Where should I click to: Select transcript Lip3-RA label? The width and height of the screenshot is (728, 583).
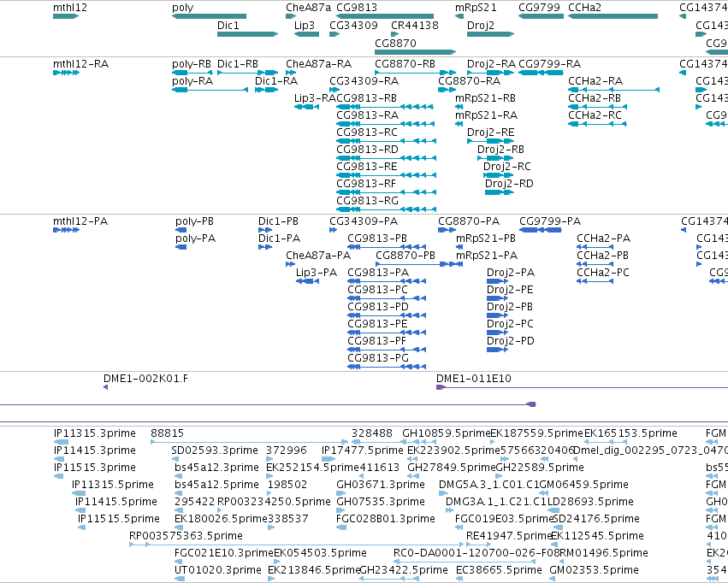(315, 97)
